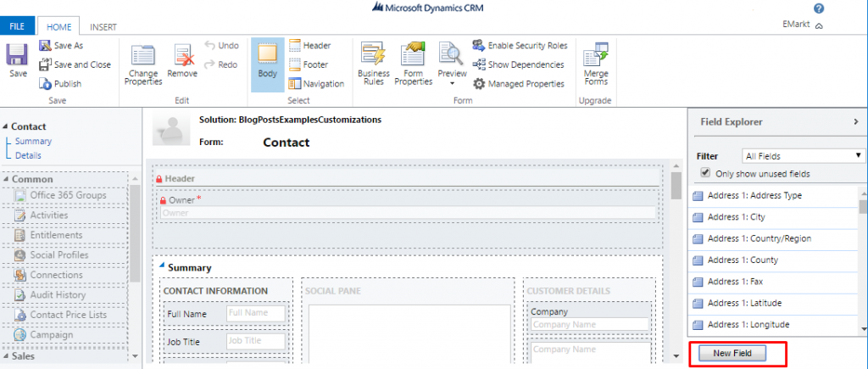This screenshot has width=868, height=369.
Task: Expand the EMarkt user menu
Action: pos(820,25)
